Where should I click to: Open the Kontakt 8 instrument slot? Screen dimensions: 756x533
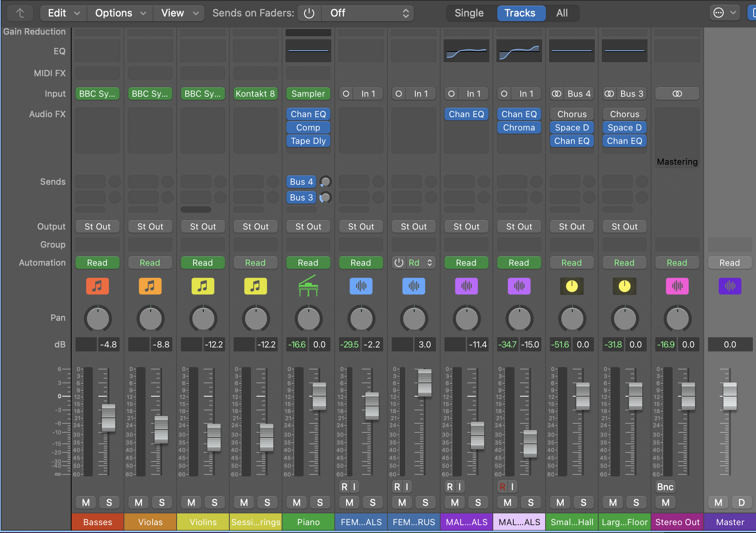point(255,94)
